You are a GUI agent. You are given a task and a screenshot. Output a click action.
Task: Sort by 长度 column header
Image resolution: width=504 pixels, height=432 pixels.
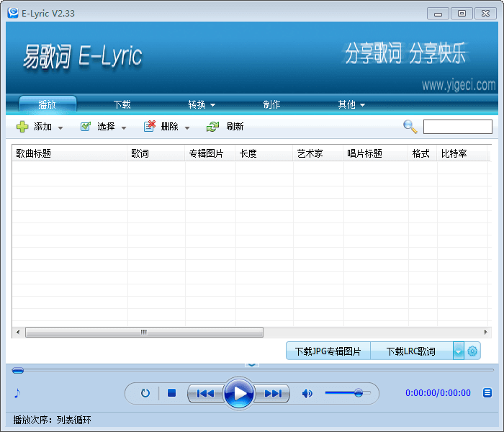pyautogui.click(x=264, y=153)
